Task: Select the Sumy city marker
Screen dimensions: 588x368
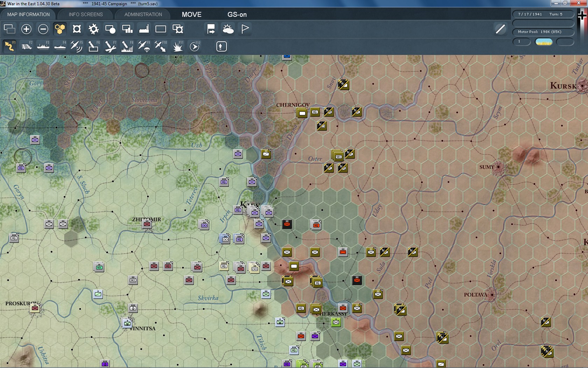Action: tap(498, 167)
